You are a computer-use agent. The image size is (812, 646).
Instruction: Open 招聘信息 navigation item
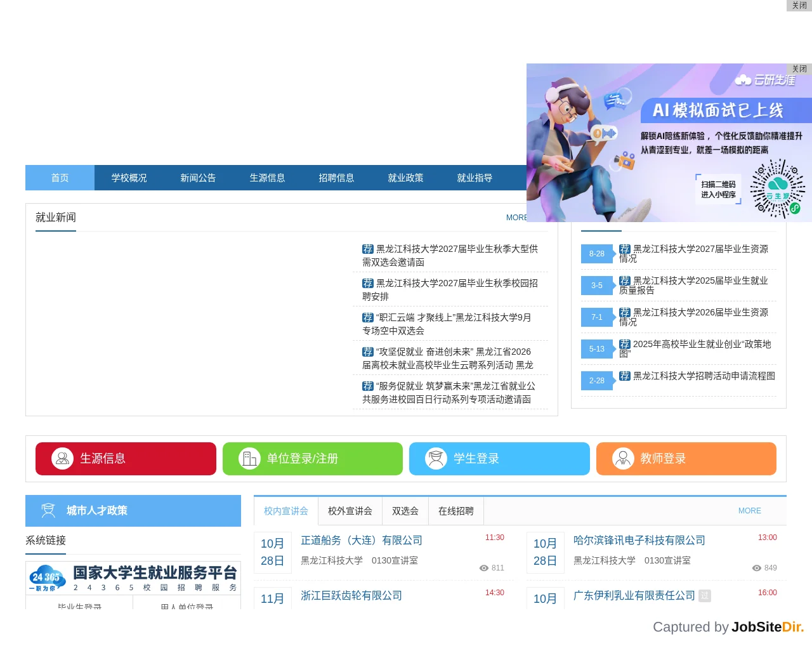click(x=336, y=178)
